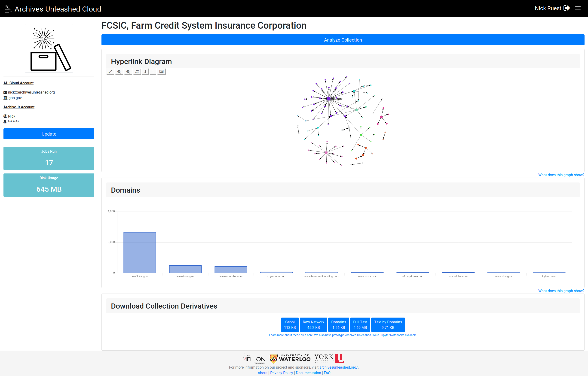Select the nick@archivesunleashed.org email text

click(31, 92)
